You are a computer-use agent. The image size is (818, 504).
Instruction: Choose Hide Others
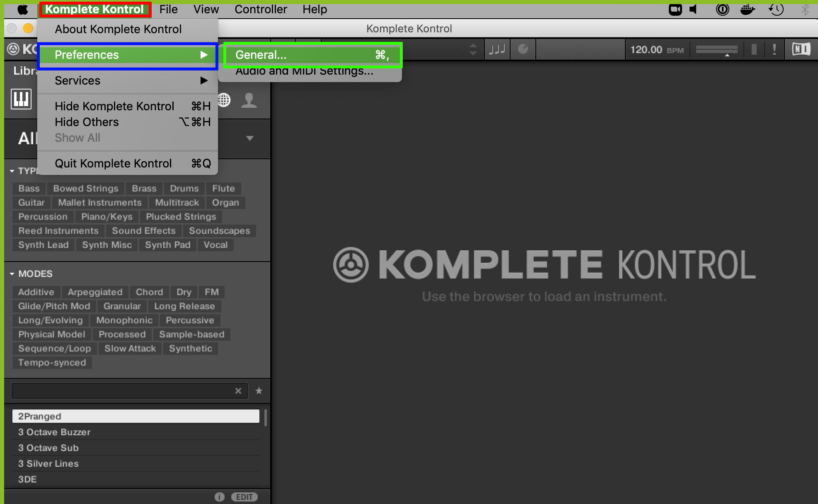[x=128, y=122]
